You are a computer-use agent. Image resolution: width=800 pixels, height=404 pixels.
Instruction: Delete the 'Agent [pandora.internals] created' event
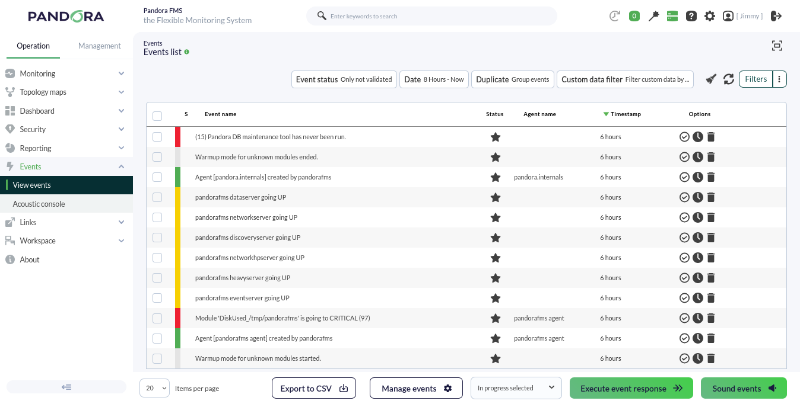coord(711,177)
